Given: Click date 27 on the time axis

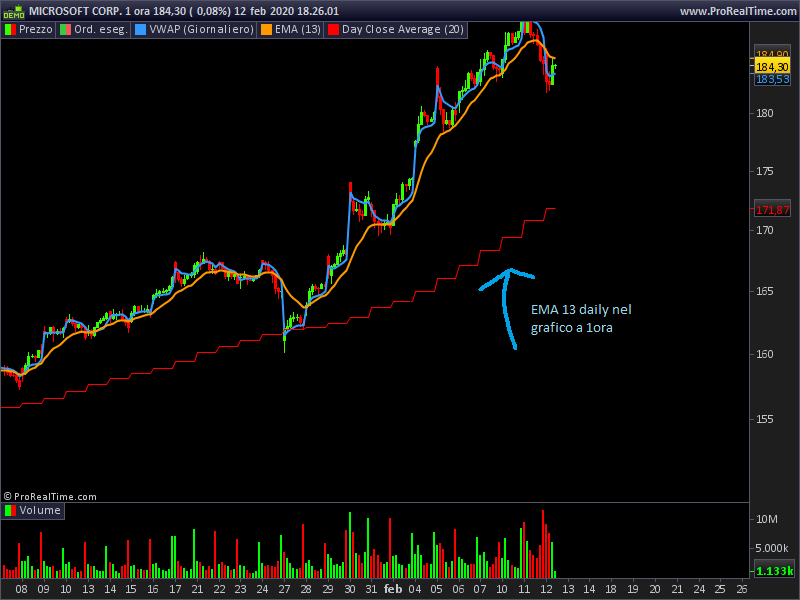Looking at the screenshot, I should pyautogui.click(x=284, y=589).
